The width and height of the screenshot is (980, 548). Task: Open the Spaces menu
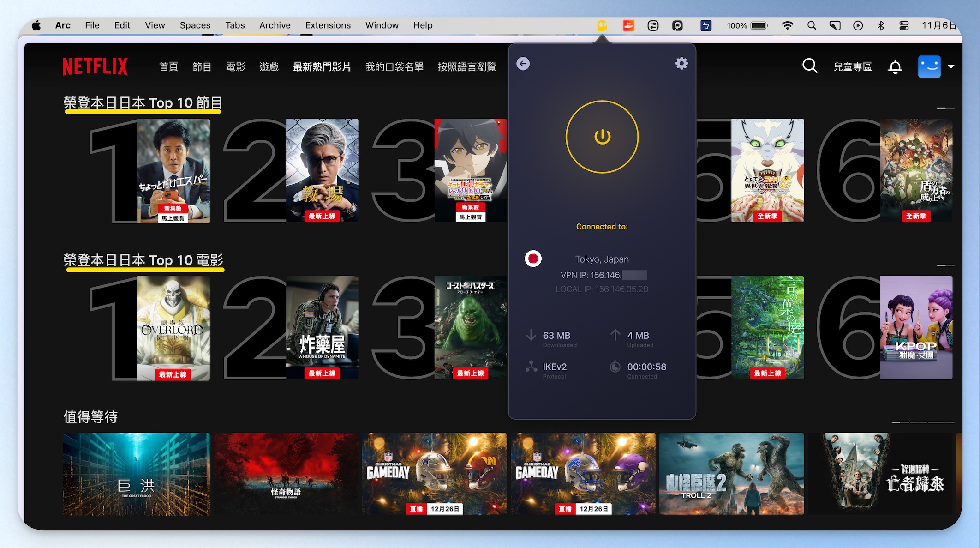point(195,25)
